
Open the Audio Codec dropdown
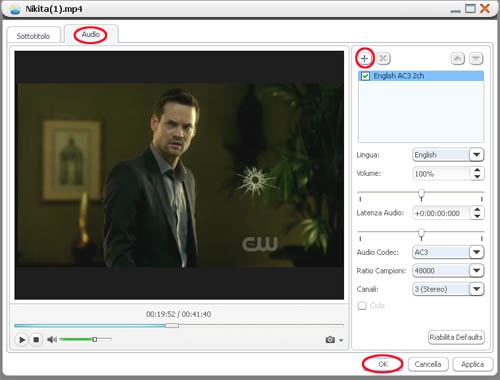477,252
